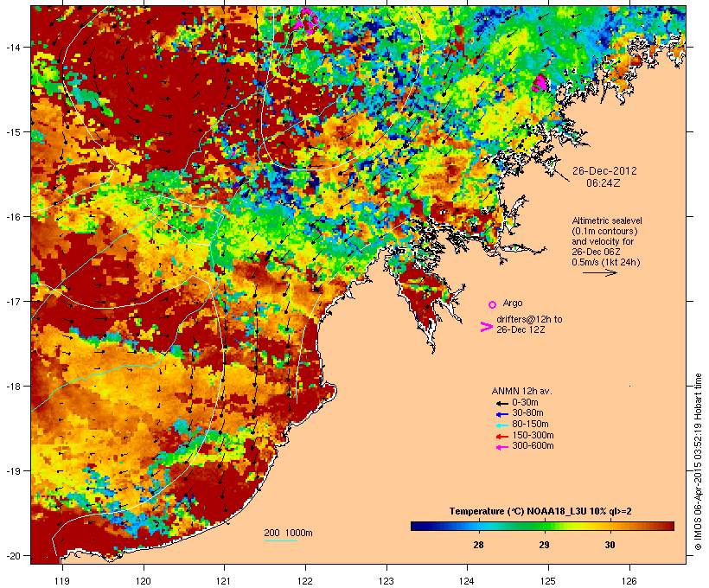Click the latitude axis label -15
Image resolution: width=709 pixels, height=588 pixels.
pyautogui.click(x=13, y=132)
